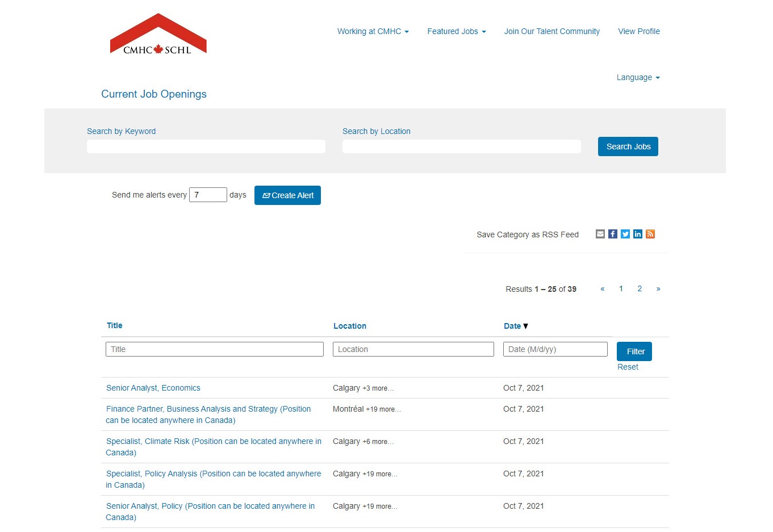
Task: Open the Featured Jobs dropdown
Action: pyautogui.click(x=456, y=31)
